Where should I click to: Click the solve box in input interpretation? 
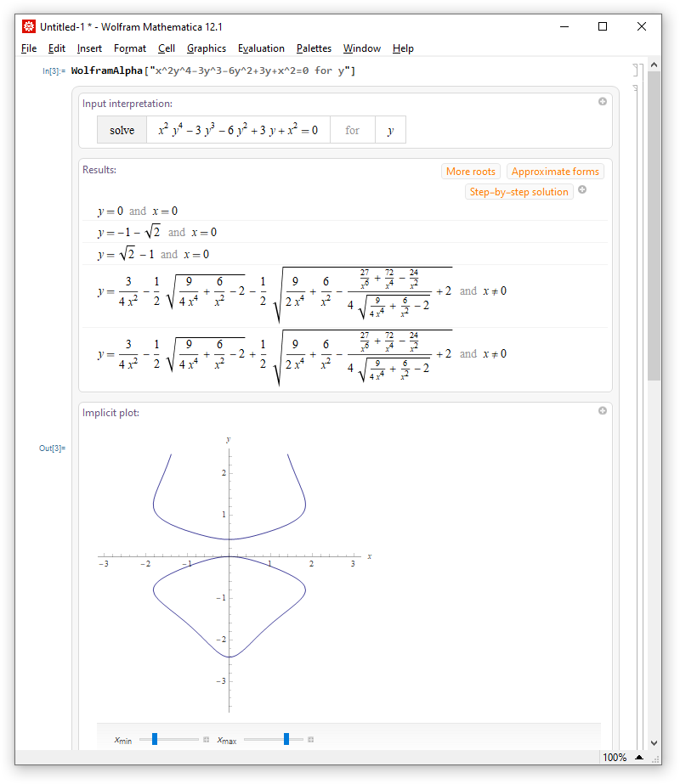click(122, 130)
